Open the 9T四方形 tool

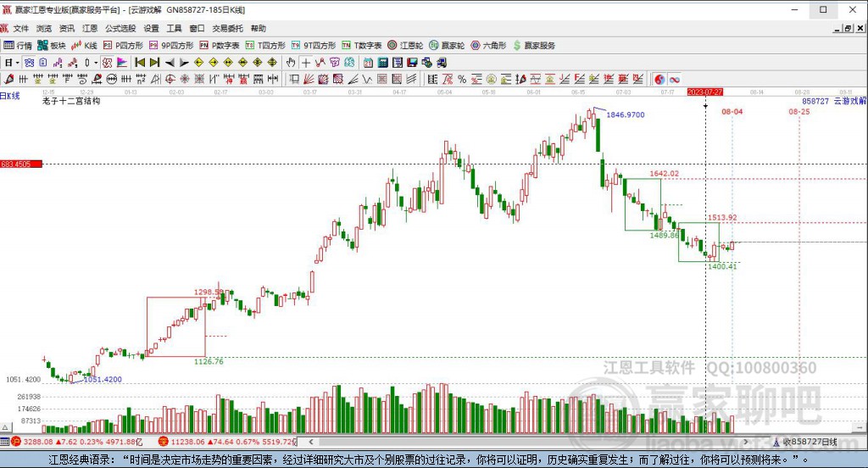point(314,46)
